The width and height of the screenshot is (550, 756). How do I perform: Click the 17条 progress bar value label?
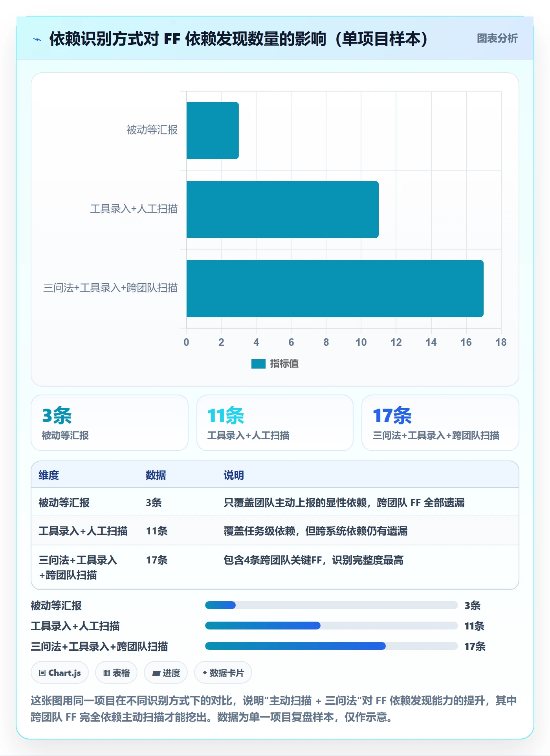pyautogui.click(x=475, y=646)
